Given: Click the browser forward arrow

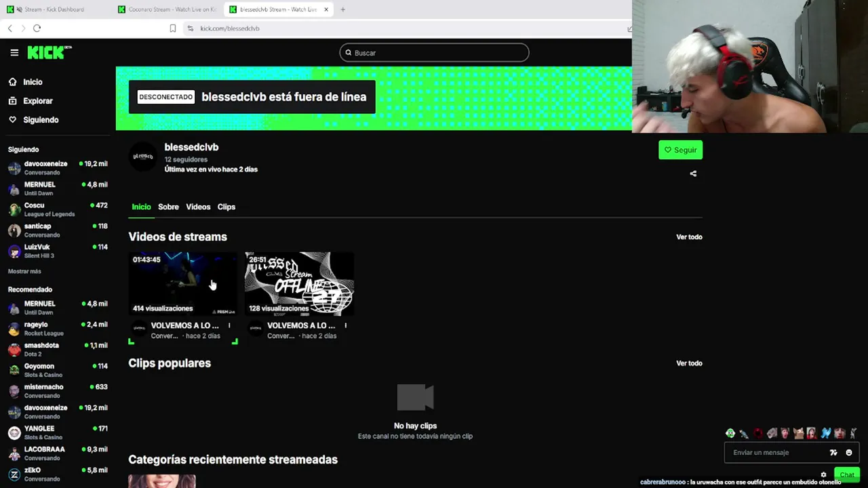Looking at the screenshot, I should (x=23, y=28).
